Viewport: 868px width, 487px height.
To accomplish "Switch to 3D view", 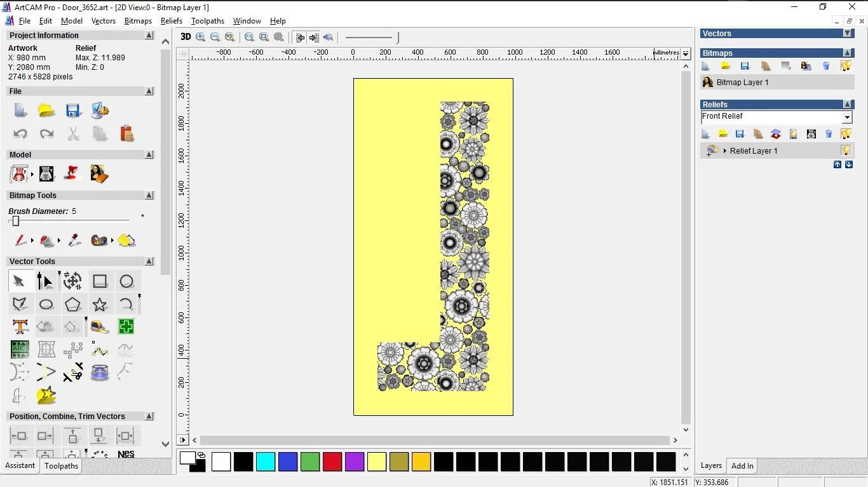I will coord(186,37).
